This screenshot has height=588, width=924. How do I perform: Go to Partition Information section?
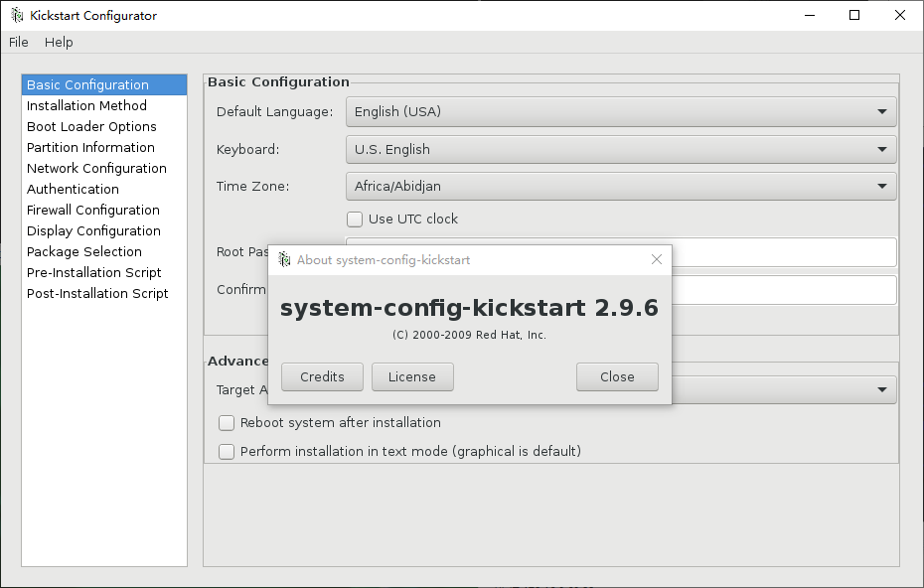tap(104, 147)
